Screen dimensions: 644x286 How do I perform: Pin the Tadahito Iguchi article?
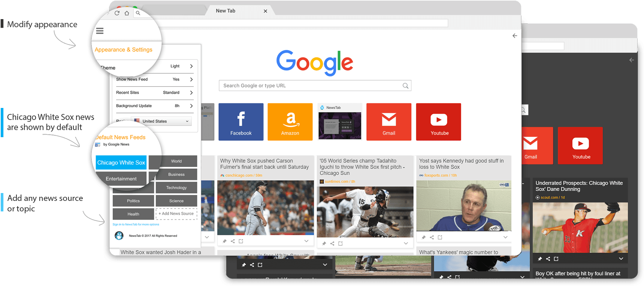324,244
